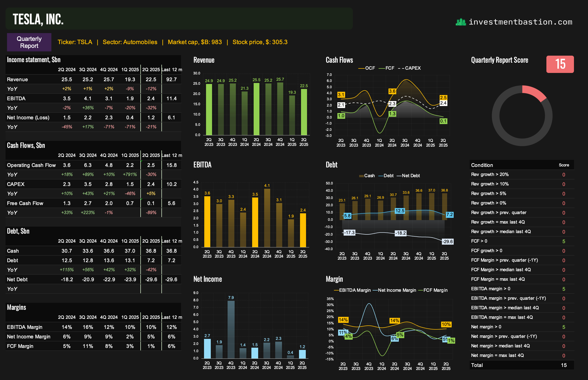
Task: Click the 2Q 2025 column header in Income statement
Action: 151,70
